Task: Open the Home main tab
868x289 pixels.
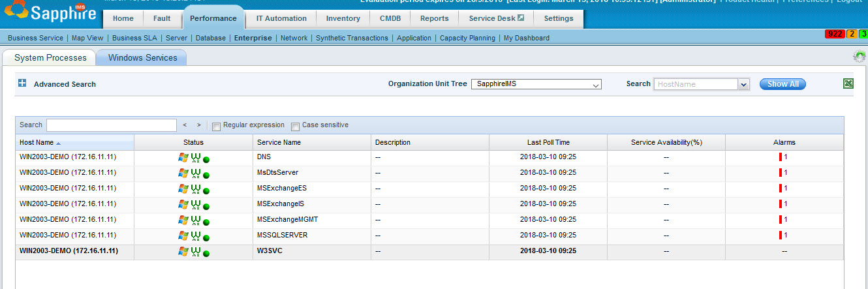Action: pyautogui.click(x=123, y=18)
